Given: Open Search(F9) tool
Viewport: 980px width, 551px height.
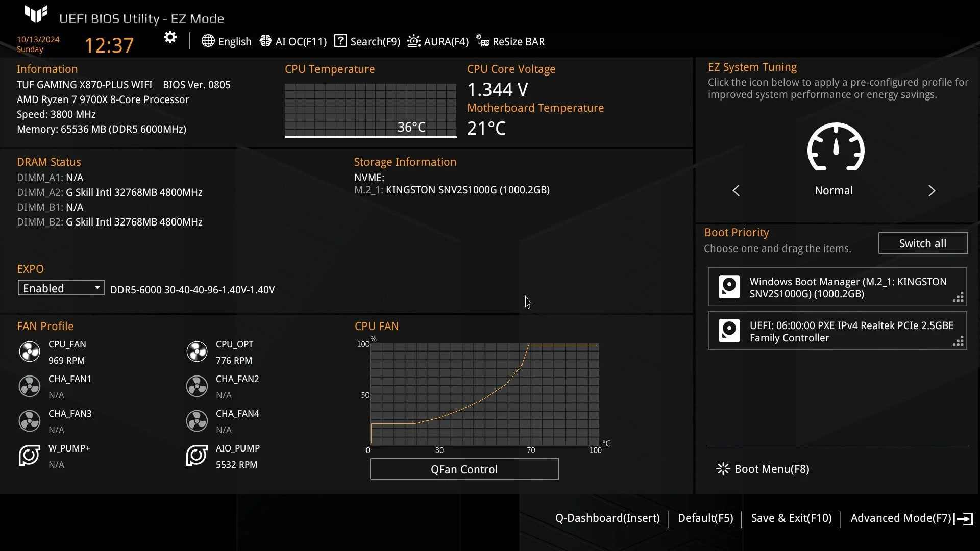Looking at the screenshot, I should [367, 41].
